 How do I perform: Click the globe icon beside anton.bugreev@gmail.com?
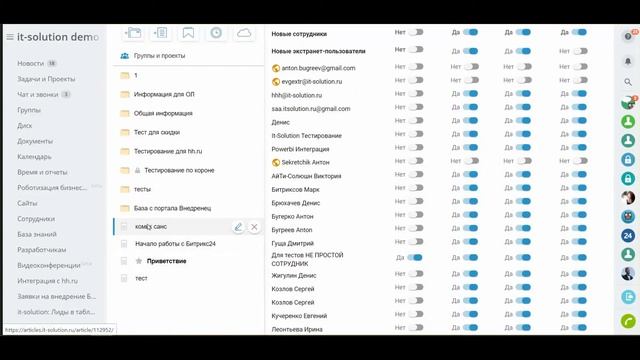pos(276,68)
